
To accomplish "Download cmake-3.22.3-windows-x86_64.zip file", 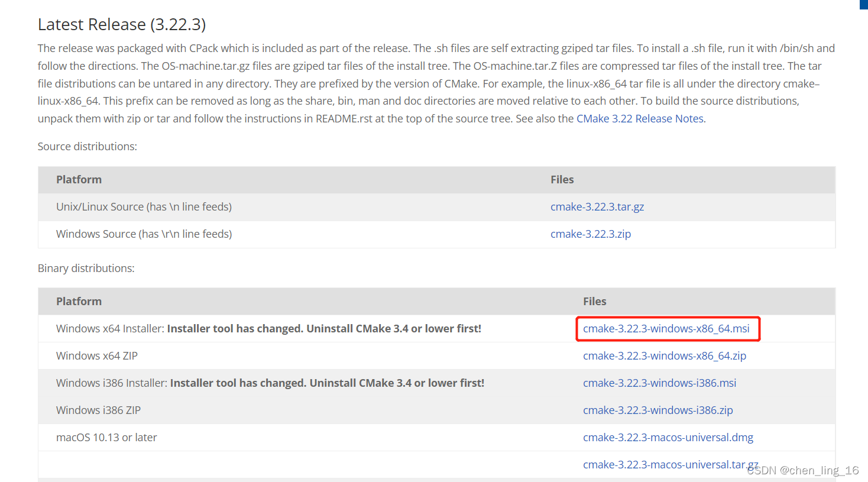I will coord(665,356).
